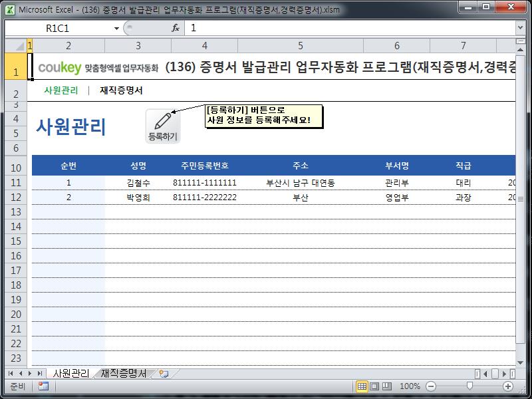Image resolution: width=532 pixels, height=399 pixels.
Task: Click the cell with name 김철수
Action: 138,183
